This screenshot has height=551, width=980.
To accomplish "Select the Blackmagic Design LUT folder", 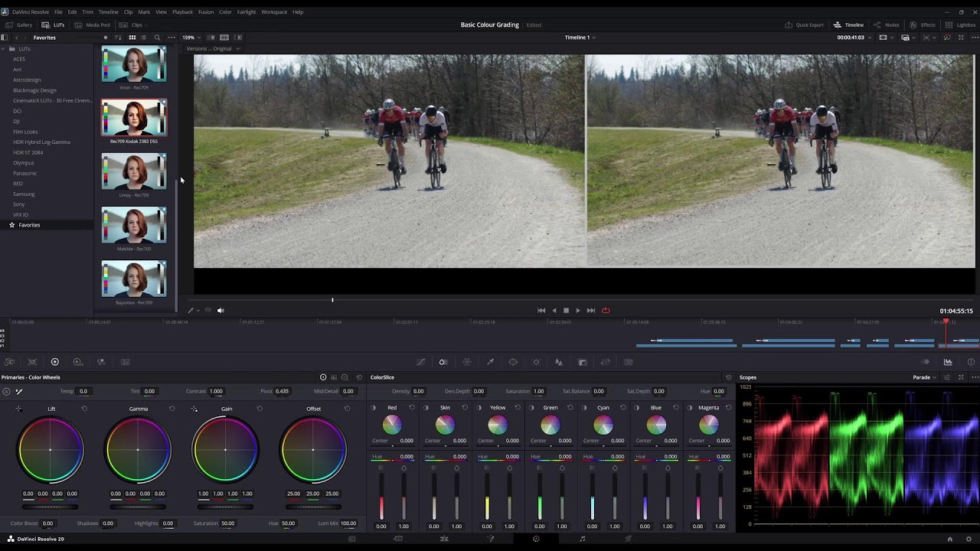I will pyautogui.click(x=34, y=90).
